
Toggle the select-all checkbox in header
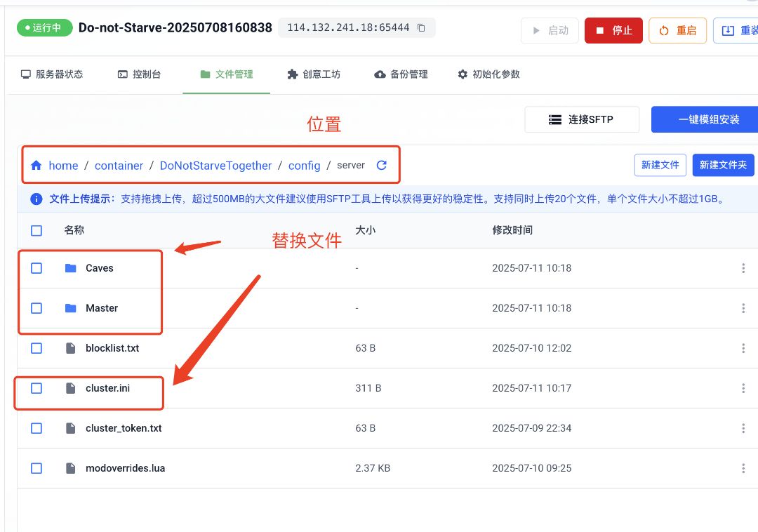click(x=36, y=230)
